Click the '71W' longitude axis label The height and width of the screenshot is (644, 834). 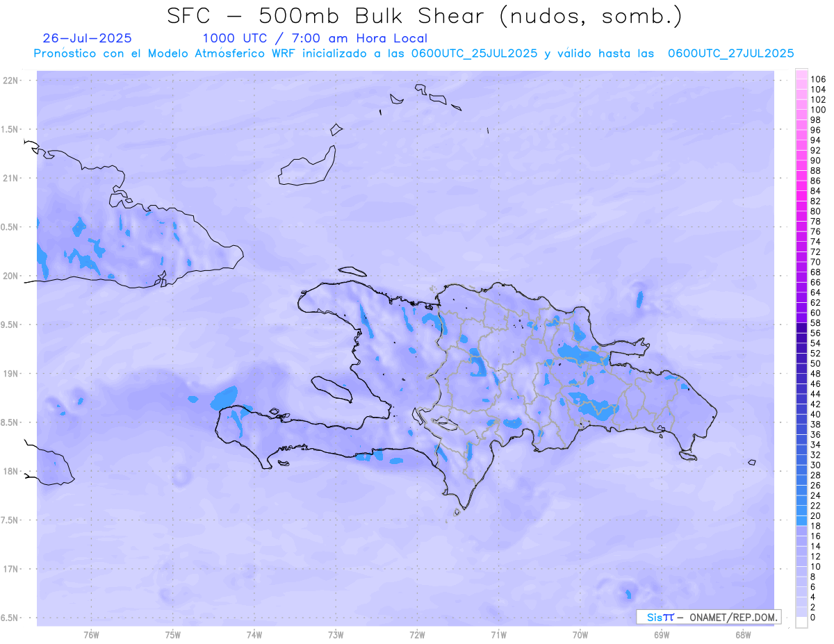pos(498,634)
